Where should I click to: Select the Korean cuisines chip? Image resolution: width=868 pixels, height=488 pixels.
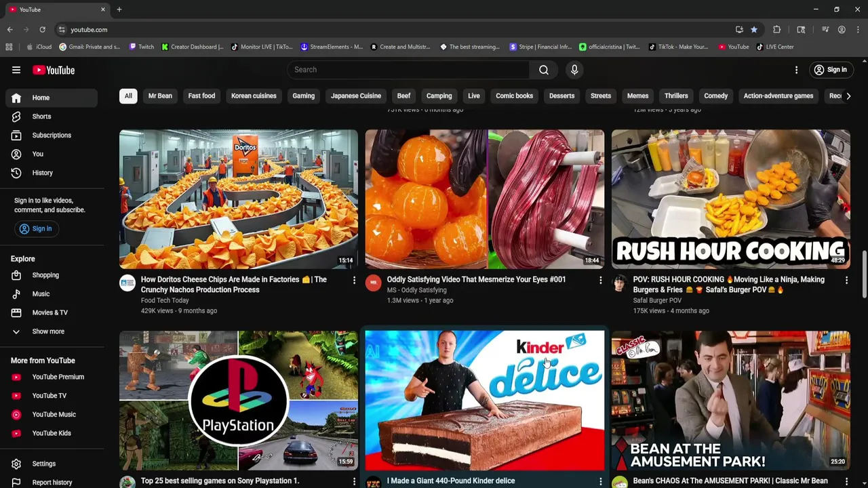point(254,96)
